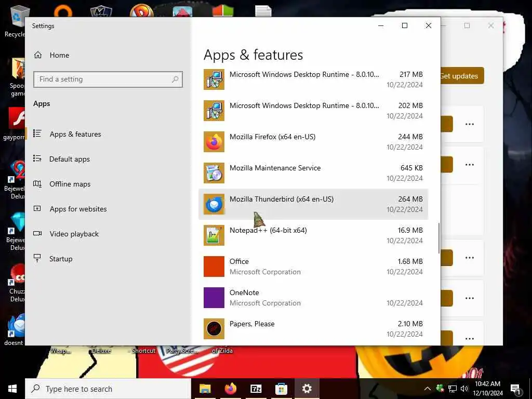The width and height of the screenshot is (532, 399).
Task: Select the 202 MB Windows Desktop Runtime entry
Action: point(313,111)
